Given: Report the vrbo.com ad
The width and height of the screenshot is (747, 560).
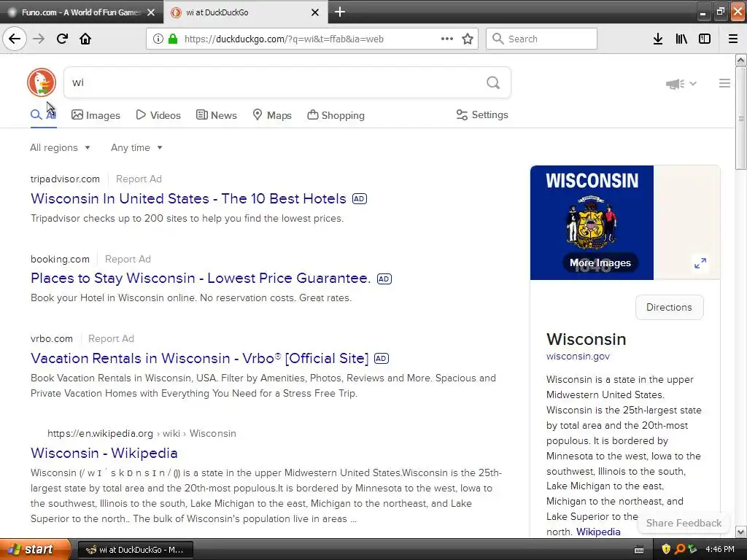Looking at the screenshot, I should tap(111, 338).
